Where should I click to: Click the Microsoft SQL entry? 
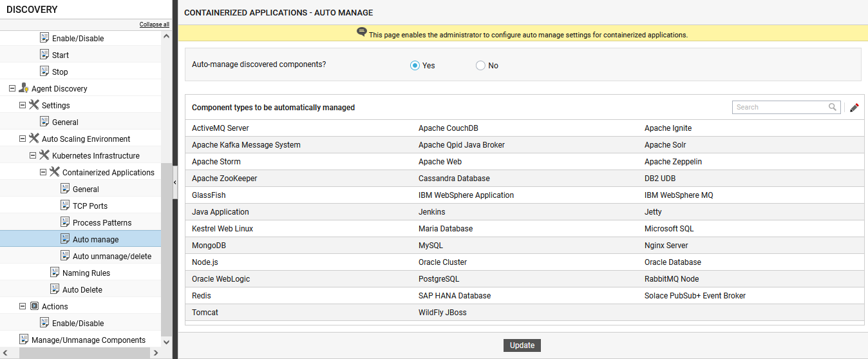[x=669, y=229]
